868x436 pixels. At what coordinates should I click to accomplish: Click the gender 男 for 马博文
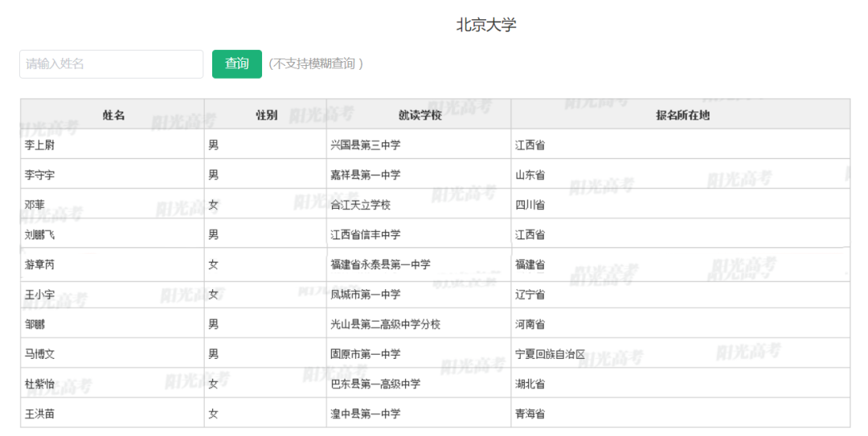[213, 354]
